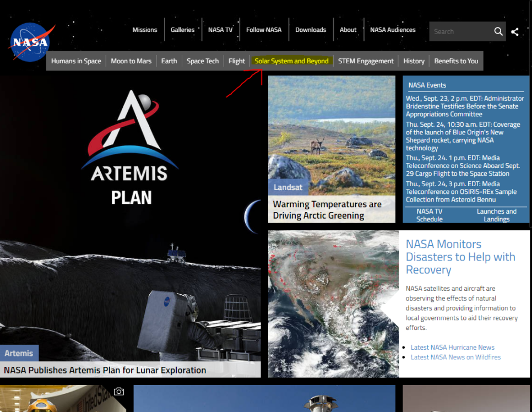532x412 pixels.
Task: Open the Missions menu
Action: click(x=145, y=30)
